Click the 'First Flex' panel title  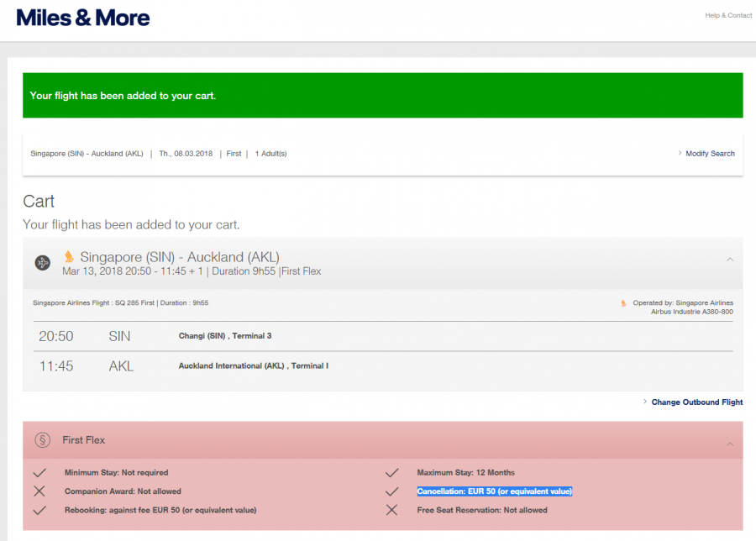(83, 439)
